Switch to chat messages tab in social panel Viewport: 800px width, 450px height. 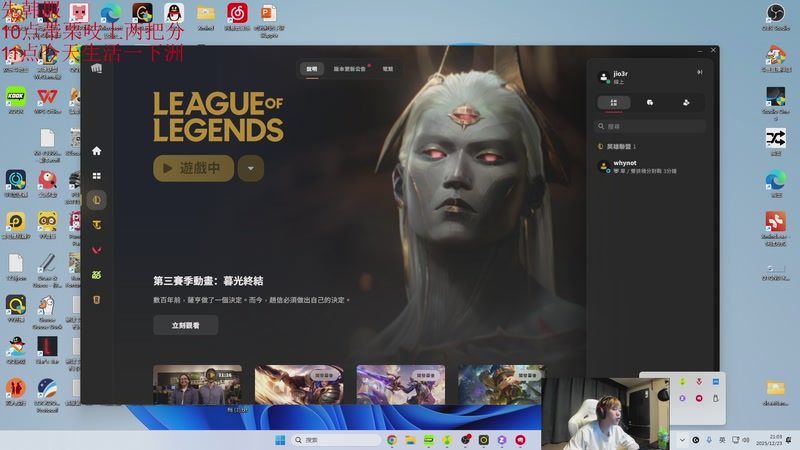(x=649, y=103)
